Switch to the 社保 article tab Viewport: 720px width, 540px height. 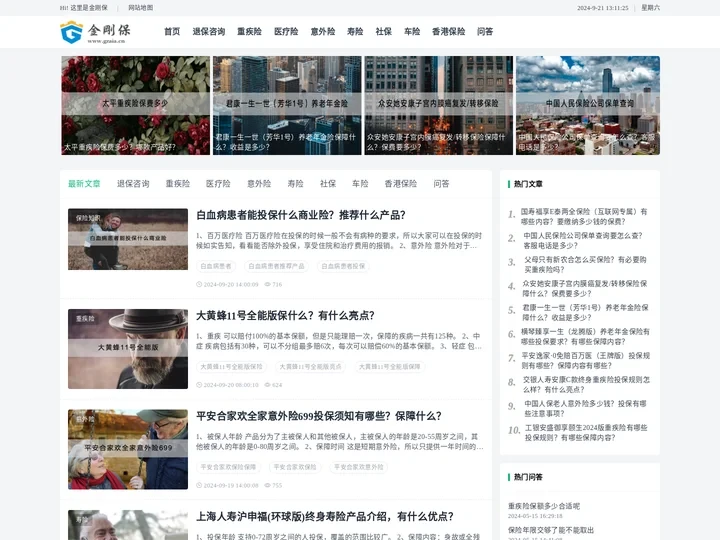point(328,184)
